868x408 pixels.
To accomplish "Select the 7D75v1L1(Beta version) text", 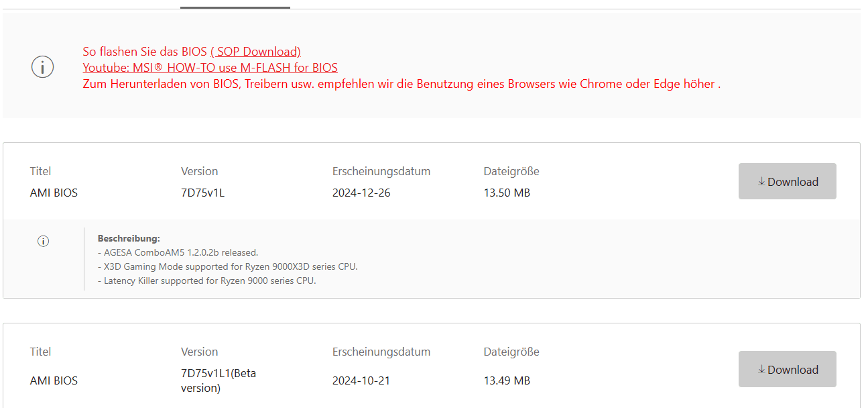I will 218,380.
